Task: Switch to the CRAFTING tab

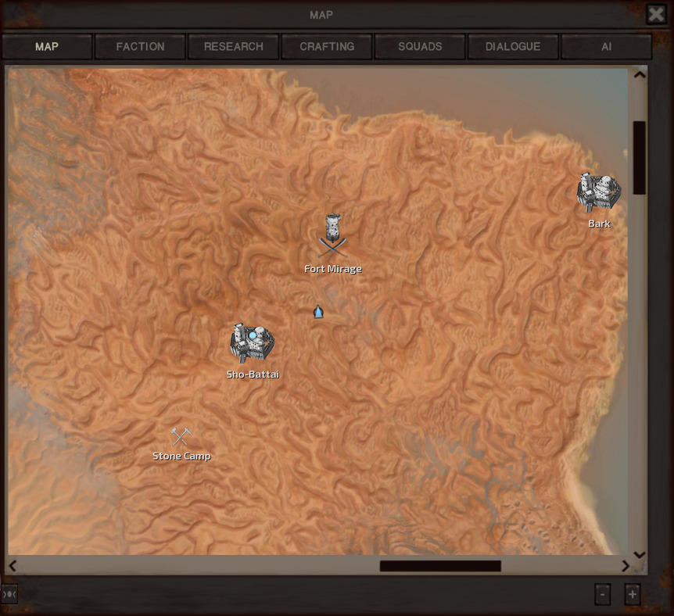Action: pos(327,46)
